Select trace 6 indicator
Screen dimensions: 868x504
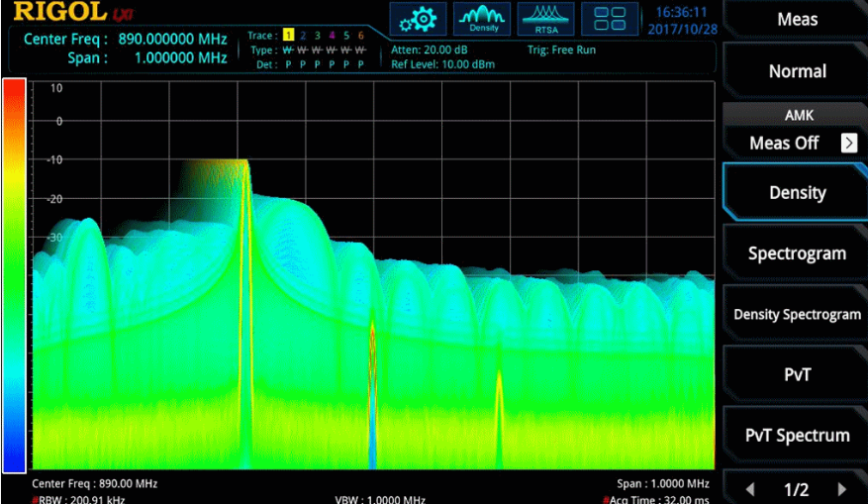pos(361,36)
